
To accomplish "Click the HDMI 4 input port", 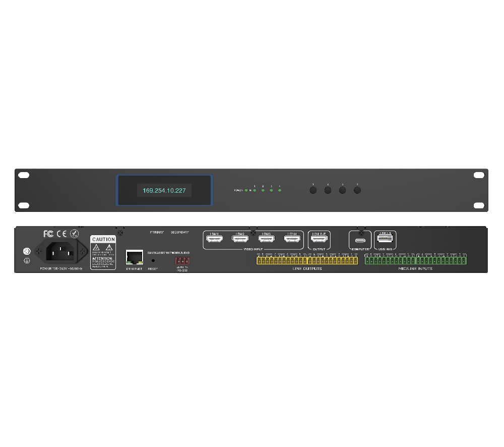I will pyautogui.click(x=292, y=239).
